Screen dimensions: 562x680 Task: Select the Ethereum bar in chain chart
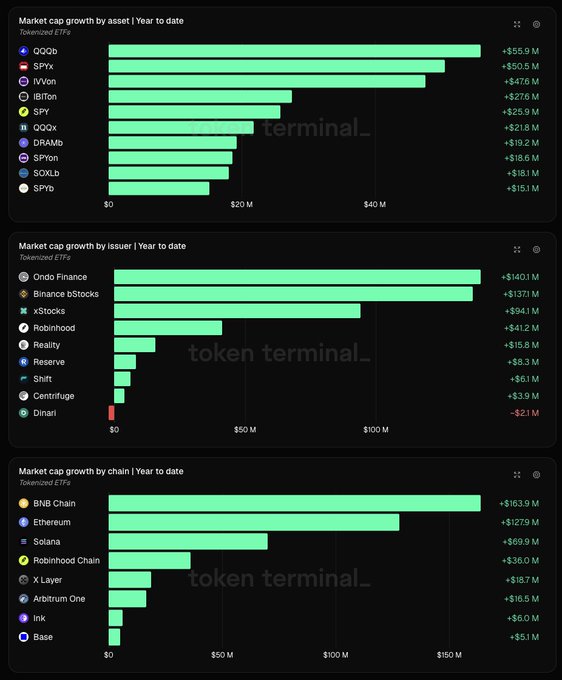coord(254,522)
